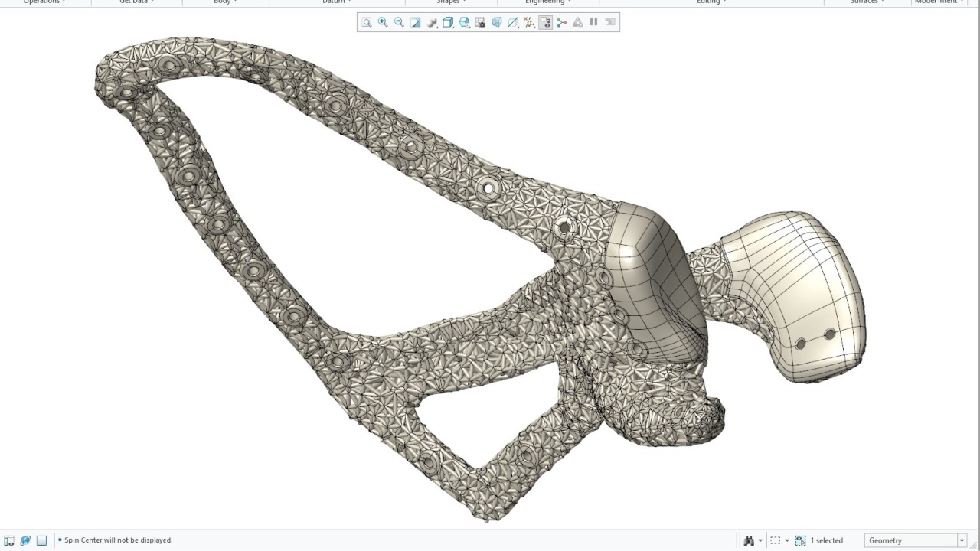Click the Spin Center status message
The image size is (980, 551).
tap(119, 540)
